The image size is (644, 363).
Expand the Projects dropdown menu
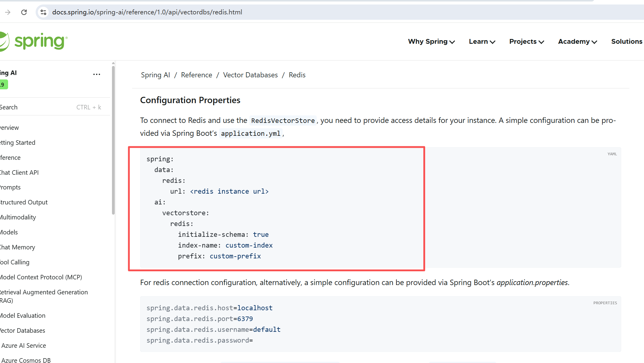527,42
